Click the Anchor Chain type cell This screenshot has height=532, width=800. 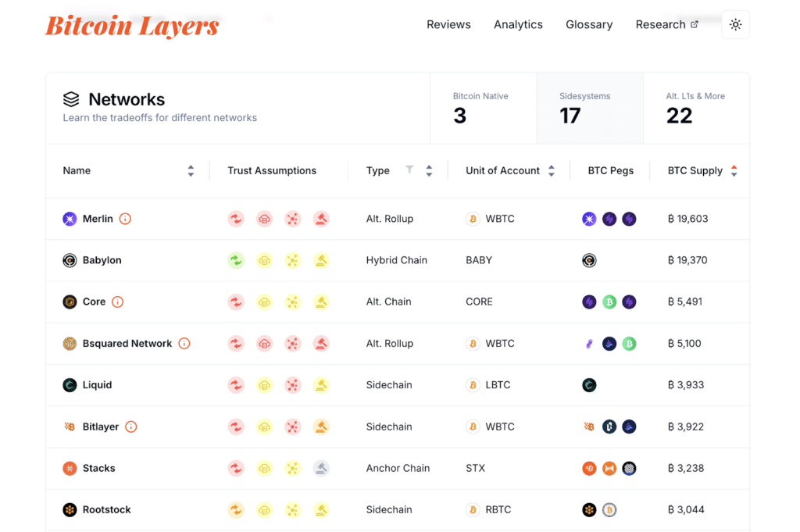click(x=398, y=468)
